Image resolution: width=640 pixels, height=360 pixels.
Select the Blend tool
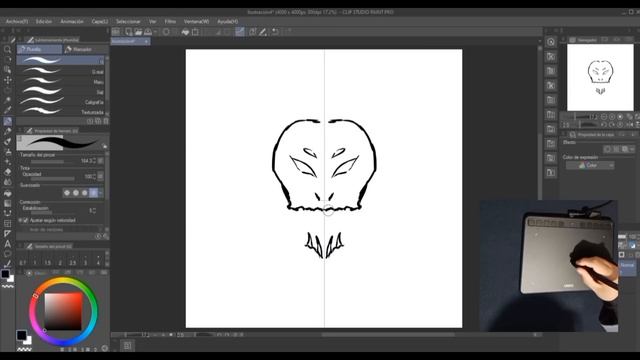pos(7,182)
